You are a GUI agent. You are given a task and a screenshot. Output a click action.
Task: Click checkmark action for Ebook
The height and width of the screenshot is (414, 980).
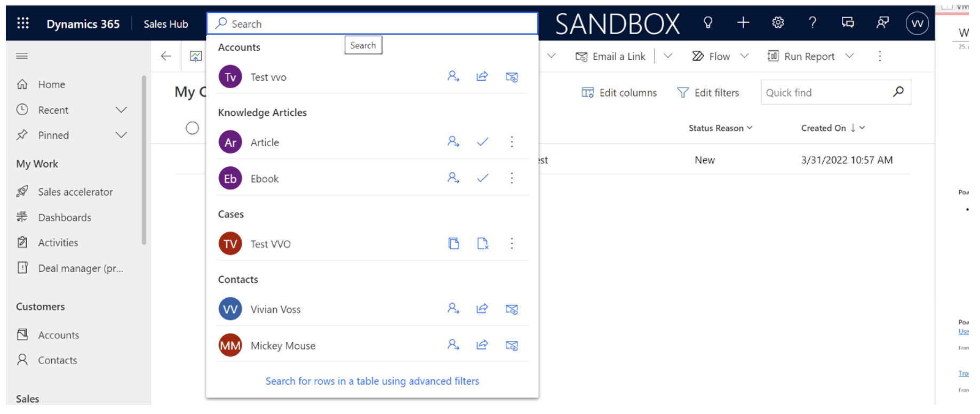(482, 178)
